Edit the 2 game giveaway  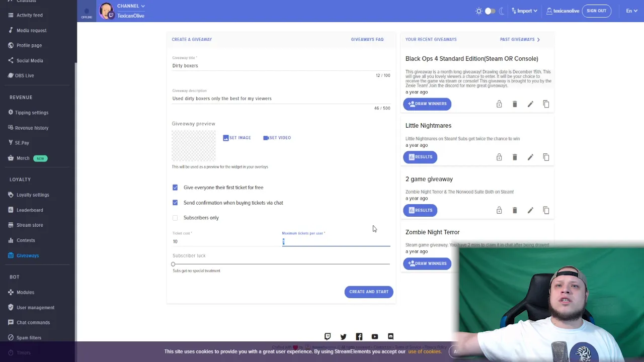[530, 211]
